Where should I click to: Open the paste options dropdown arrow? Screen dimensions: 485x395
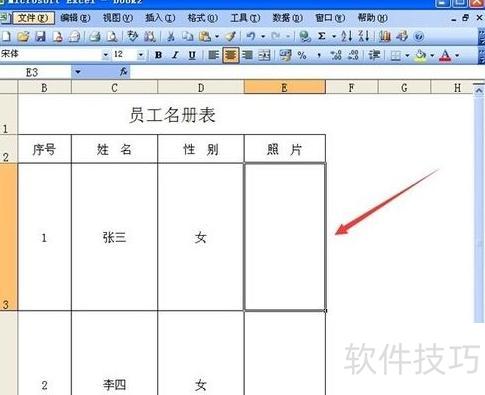pyautogui.click(x=217, y=36)
